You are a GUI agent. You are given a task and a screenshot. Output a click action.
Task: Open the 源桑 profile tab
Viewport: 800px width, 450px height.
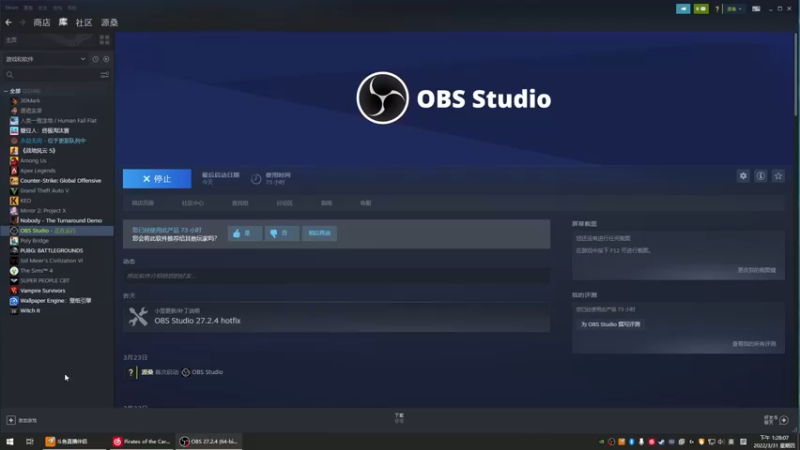tap(109, 22)
